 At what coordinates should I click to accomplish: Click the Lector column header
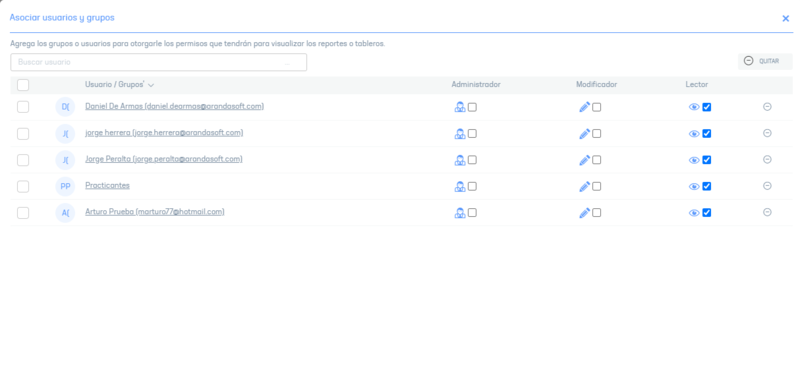coord(696,85)
